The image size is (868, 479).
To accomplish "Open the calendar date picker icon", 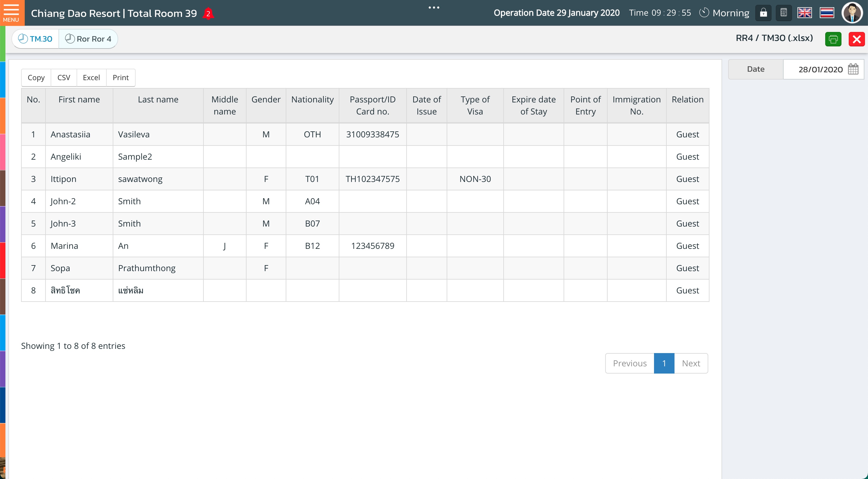I will [x=853, y=69].
